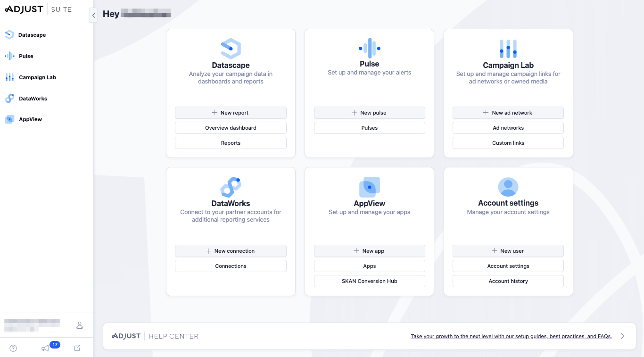Click 'Set up and manage your alerts' text
Image resolution: width=644 pixels, height=357 pixels.
tap(370, 73)
